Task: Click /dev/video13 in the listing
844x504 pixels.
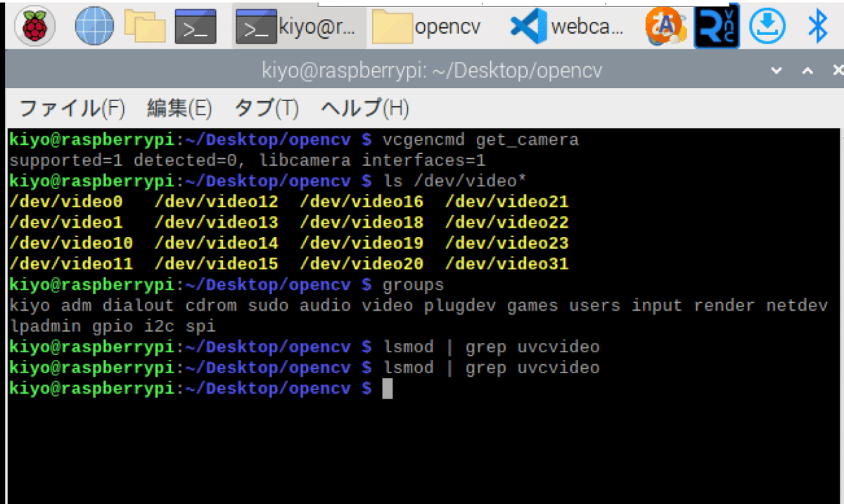Action: pos(217,223)
